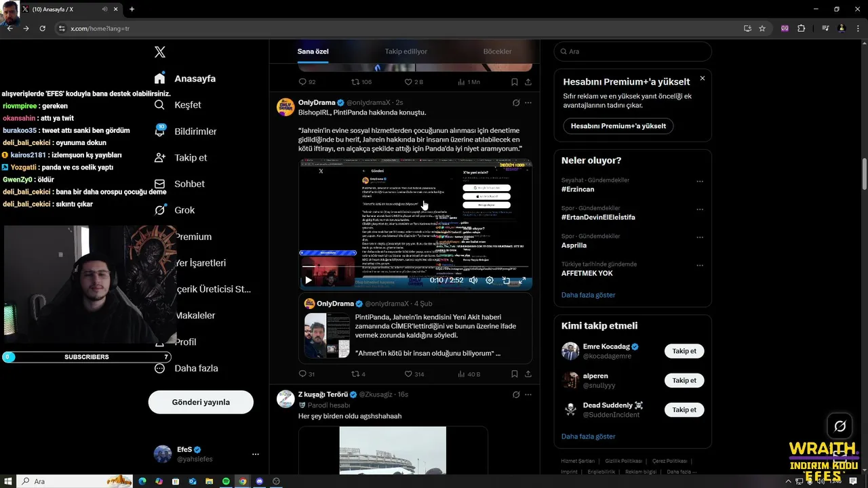
Task: Click the video progress bar
Action: coord(415,267)
